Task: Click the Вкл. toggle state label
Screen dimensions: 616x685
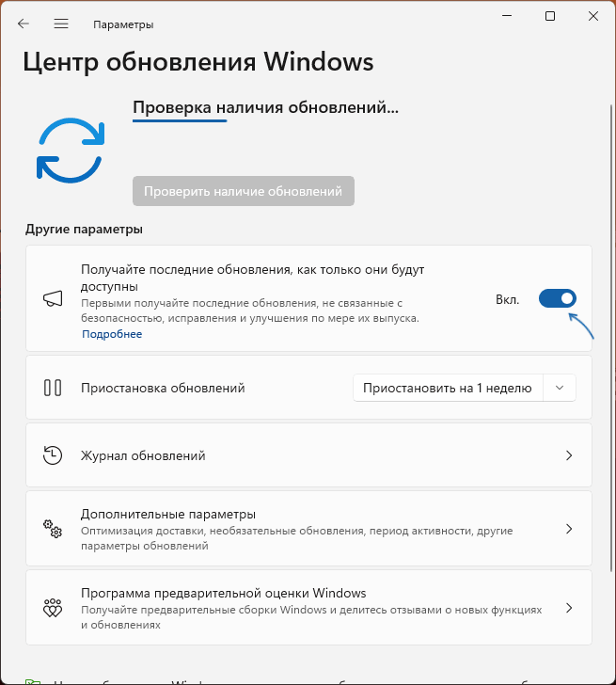Action: pyautogui.click(x=507, y=299)
